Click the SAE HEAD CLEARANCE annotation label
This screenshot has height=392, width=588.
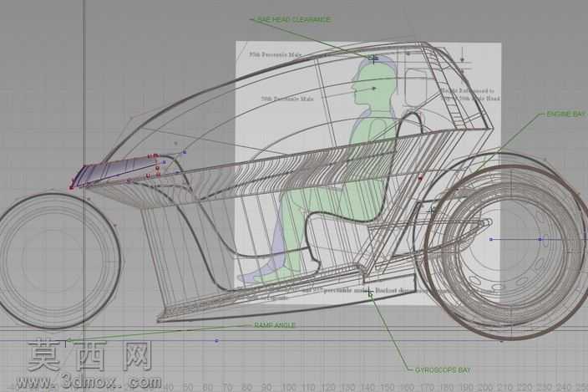point(293,19)
